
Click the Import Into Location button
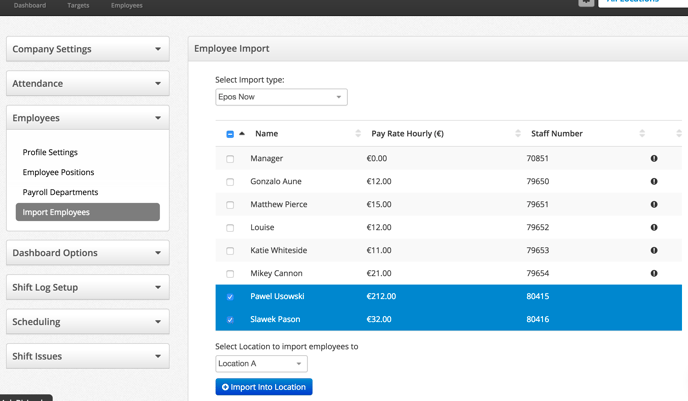[264, 387]
